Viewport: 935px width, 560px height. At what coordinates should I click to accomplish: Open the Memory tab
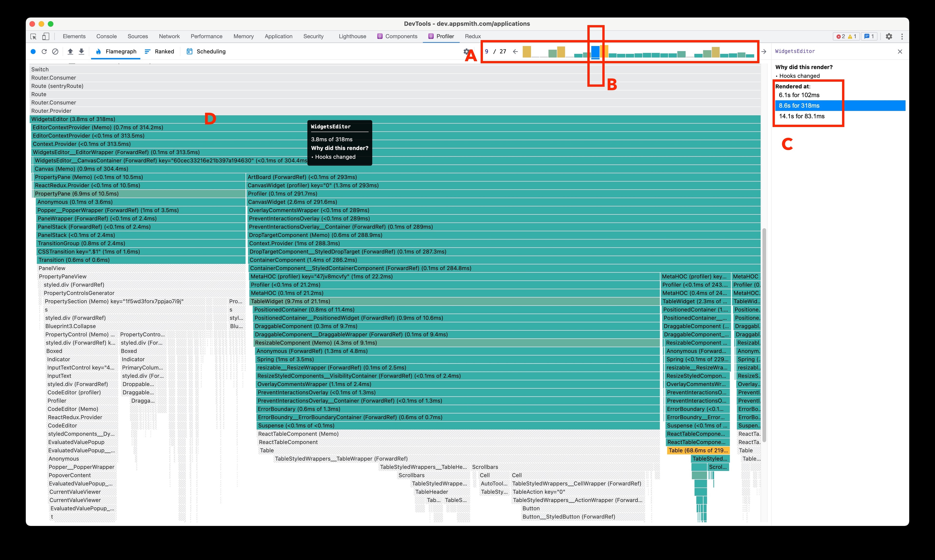(x=243, y=37)
